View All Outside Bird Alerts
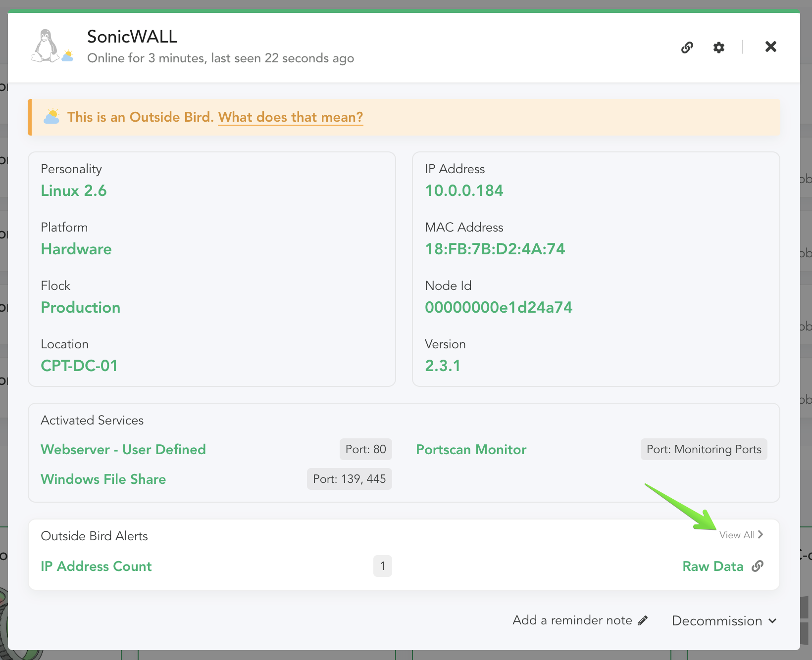Image resolution: width=812 pixels, height=660 pixels. coord(741,535)
